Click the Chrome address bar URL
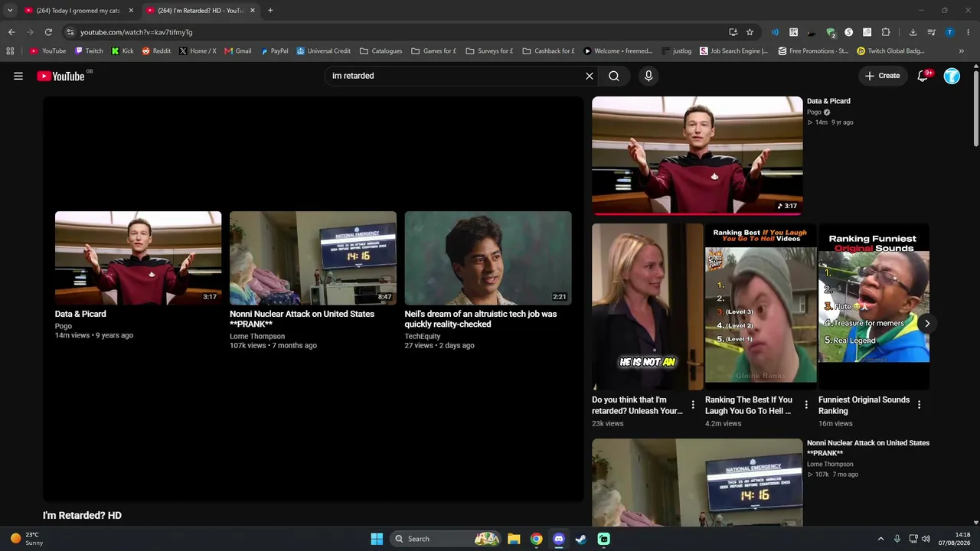Viewport: 980px width, 551px height. [x=136, y=32]
